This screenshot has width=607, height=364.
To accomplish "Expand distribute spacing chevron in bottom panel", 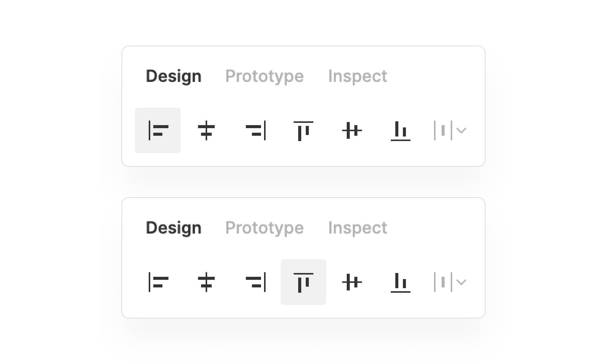I will click(461, 282).
